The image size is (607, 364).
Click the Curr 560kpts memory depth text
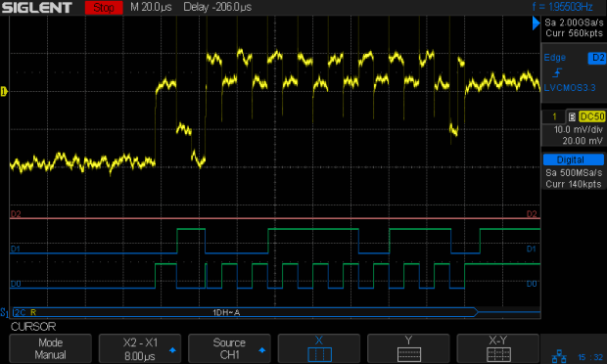[x=574, y=33]
